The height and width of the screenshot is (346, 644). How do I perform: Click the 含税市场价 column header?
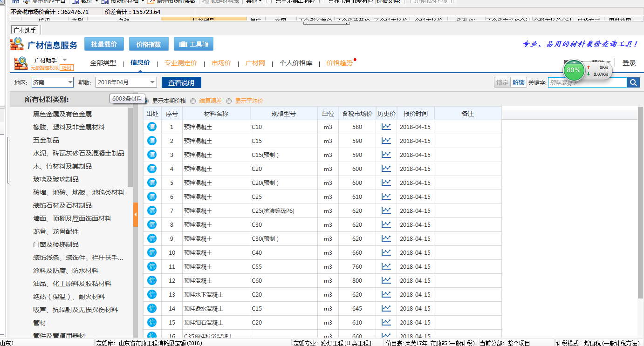tap(357, 113)
